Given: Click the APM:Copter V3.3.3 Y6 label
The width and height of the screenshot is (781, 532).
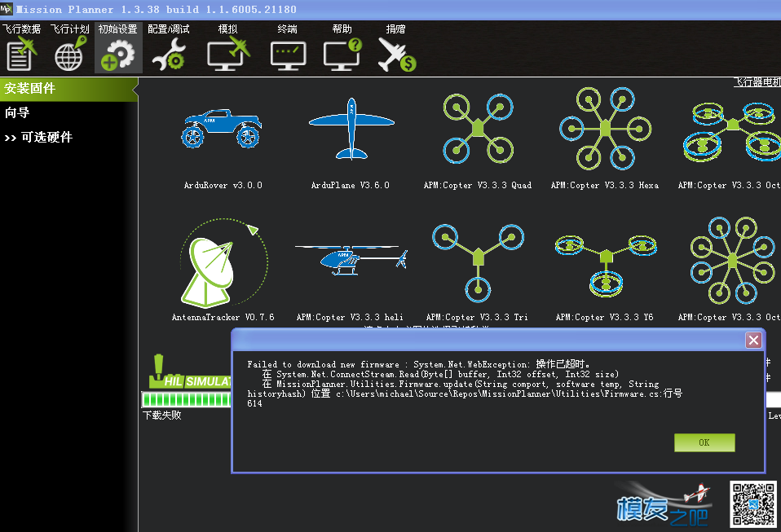Looking at the screenshot, I should (x=604, y=317).
